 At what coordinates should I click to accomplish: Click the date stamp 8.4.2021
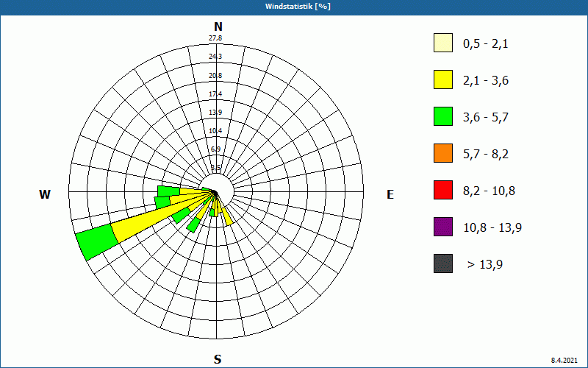coord(564,361)
